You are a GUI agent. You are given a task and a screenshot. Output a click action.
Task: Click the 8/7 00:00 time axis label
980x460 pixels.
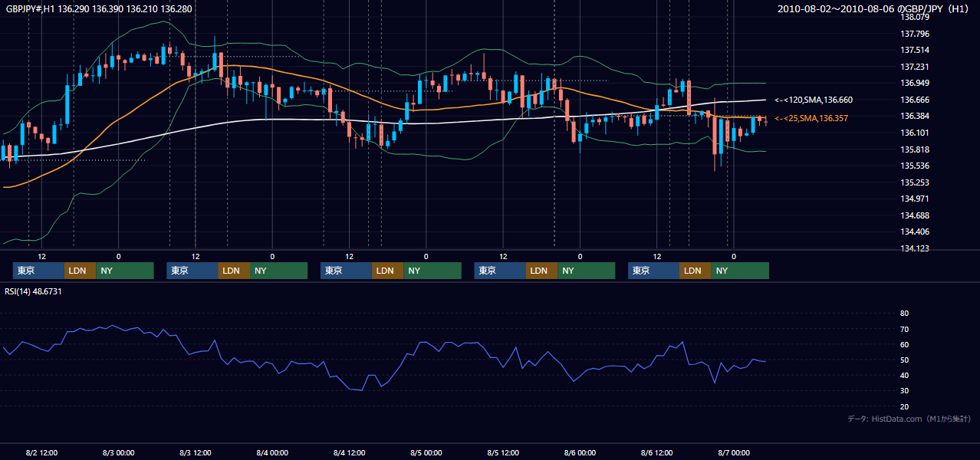(x=734, y=452)
